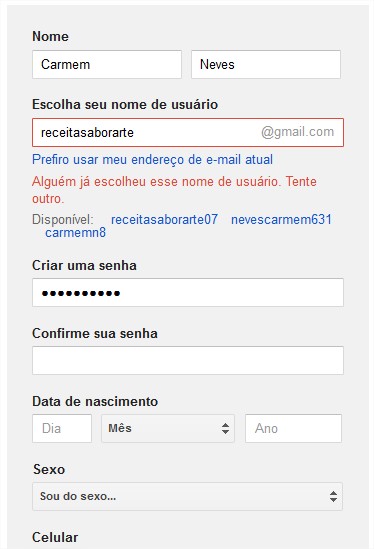
Task: Click the first name field containing Carmem
Action: (x=107, y=64)
